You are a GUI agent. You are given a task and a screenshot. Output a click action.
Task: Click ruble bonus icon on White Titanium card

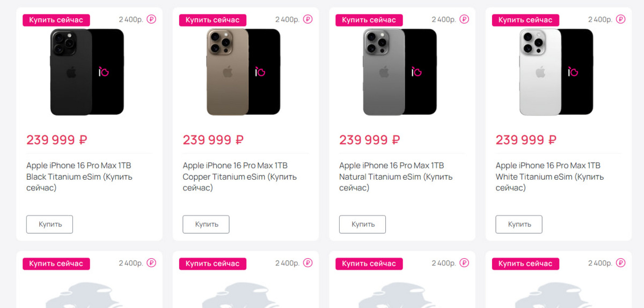pyautogui.click(x=620, y=19)
